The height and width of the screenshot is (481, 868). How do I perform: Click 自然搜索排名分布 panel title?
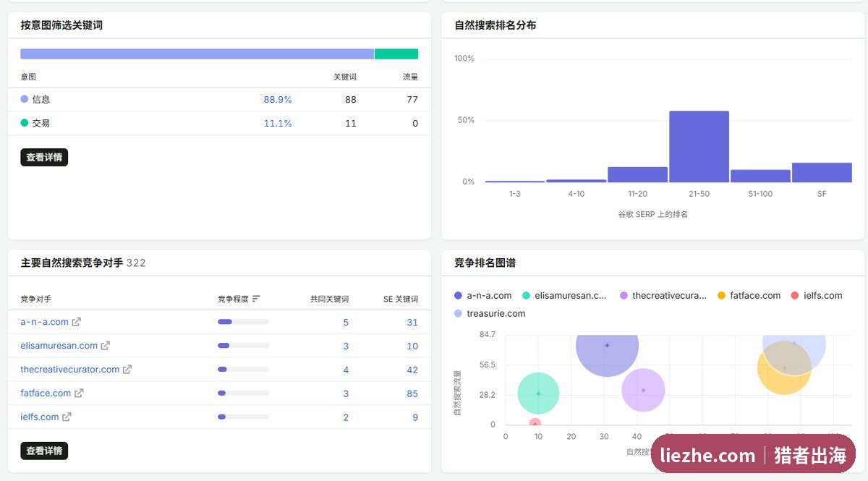click(x=495, y=25)
